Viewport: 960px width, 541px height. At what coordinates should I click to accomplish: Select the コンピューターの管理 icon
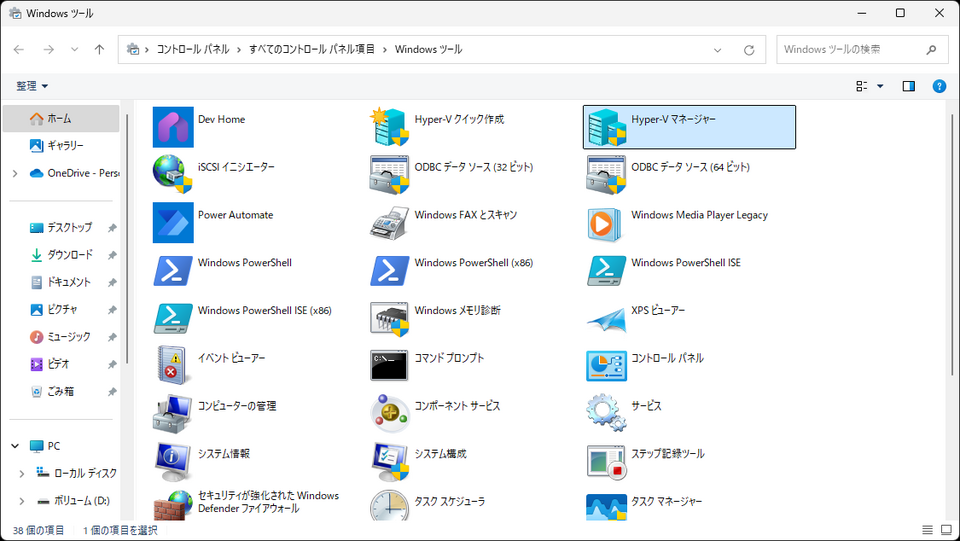(x=173, y=414)
